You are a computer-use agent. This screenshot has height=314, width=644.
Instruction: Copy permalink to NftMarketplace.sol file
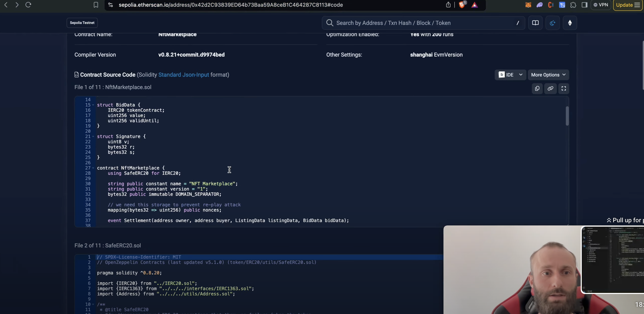(x=550, y=88)
